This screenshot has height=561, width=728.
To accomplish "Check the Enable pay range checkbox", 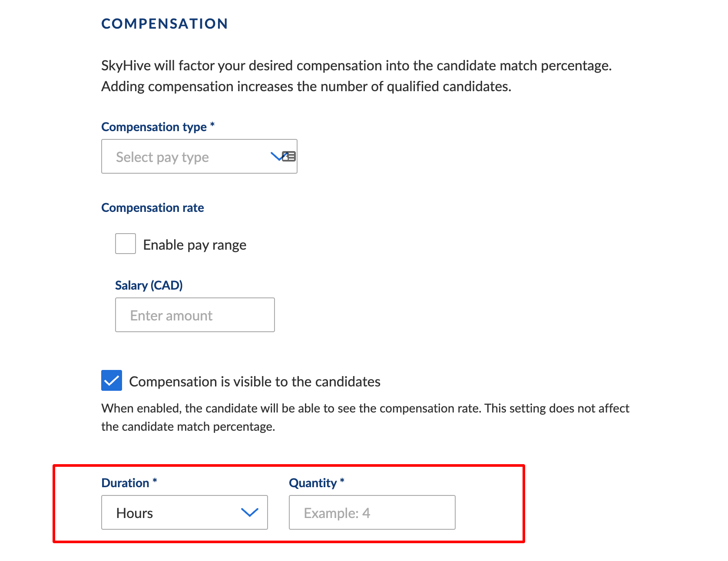I will coord(126,244).
